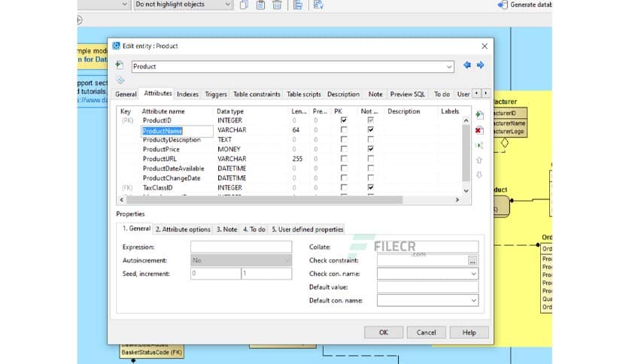Click the Expression input field
This screenshot has width=629, height=364.
(241, 247)
